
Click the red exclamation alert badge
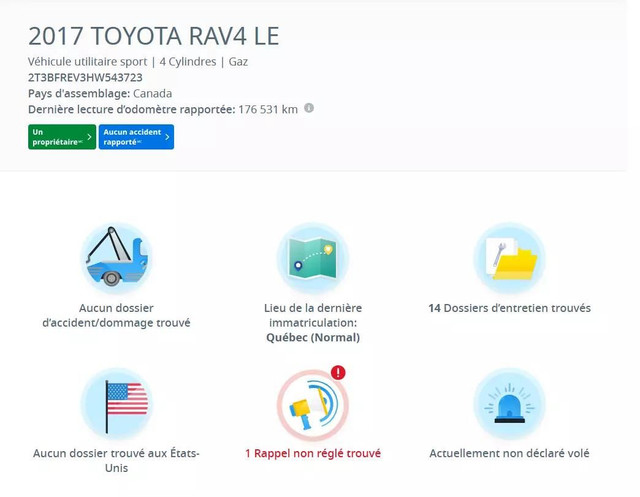pos(338,373)
